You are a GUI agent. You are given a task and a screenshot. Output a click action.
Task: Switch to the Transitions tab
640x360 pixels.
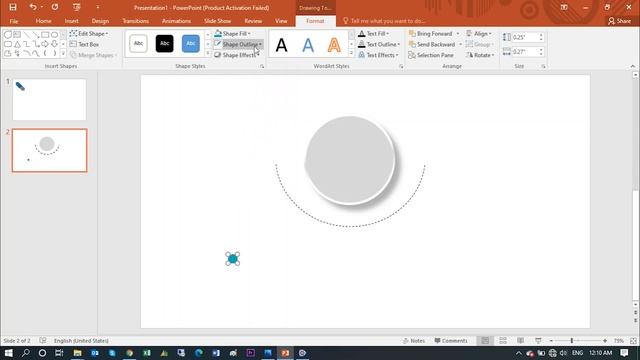[136, 21]
